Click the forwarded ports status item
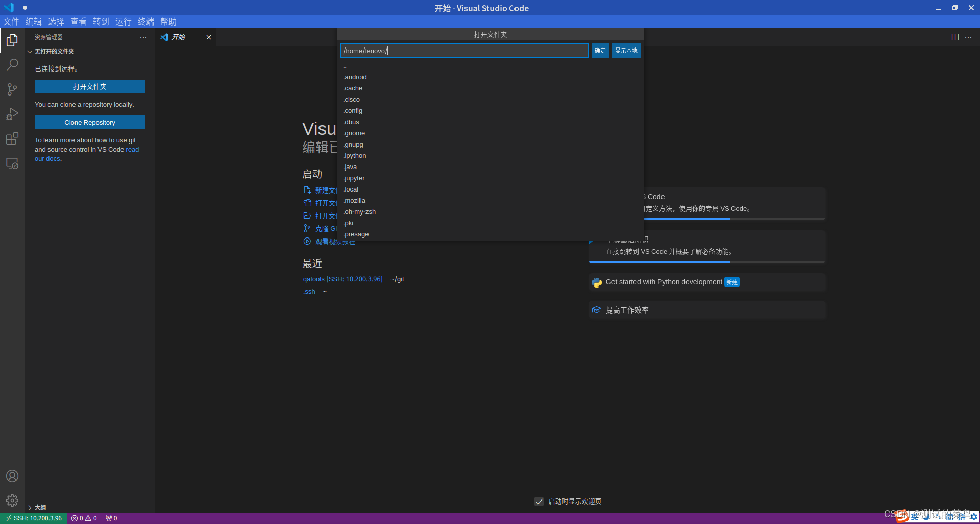Viewport: 980px width, 524px height. coord(111,518)
